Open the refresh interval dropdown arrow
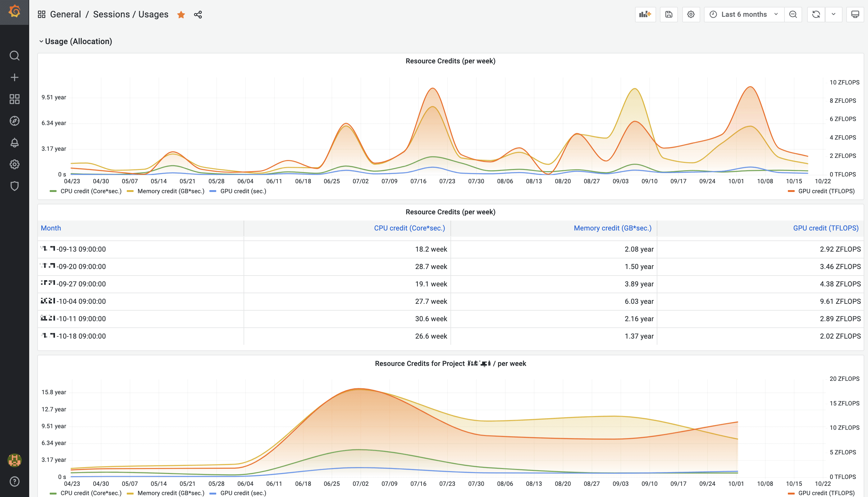This screenshot has width=868, height=497. click(x=834, y=14)
